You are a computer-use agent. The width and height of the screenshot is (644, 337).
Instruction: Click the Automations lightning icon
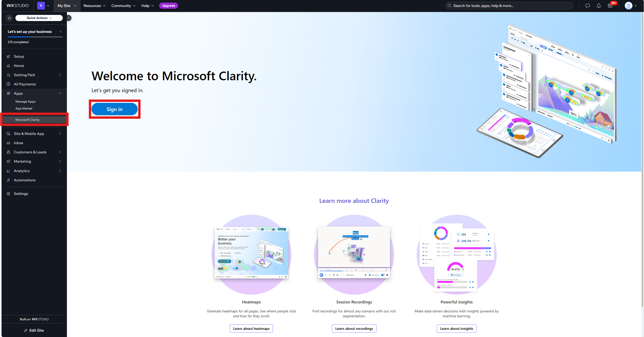coord(9,180)
